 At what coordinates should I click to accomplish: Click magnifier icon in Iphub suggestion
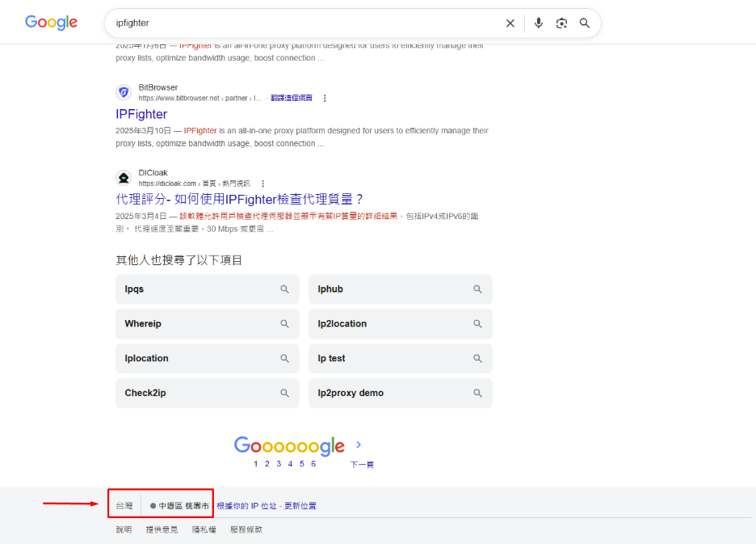pyautogui.click(x=478, y=289)
